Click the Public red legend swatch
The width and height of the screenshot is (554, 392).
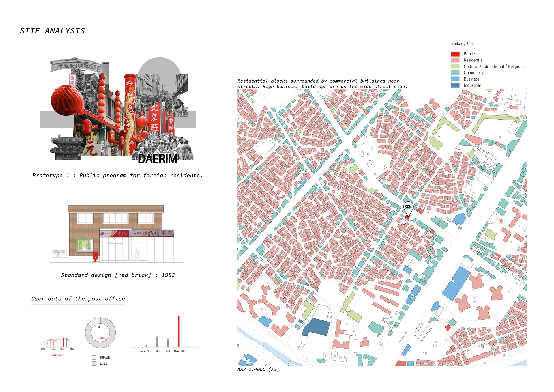455,54
